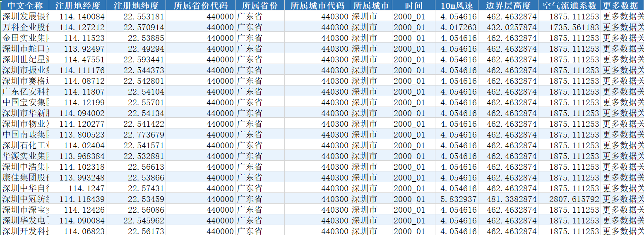644x235 pixels.
Task: Click the company cell starting 金田实业集
Action: pyautogui.click(x=25, y=38)
